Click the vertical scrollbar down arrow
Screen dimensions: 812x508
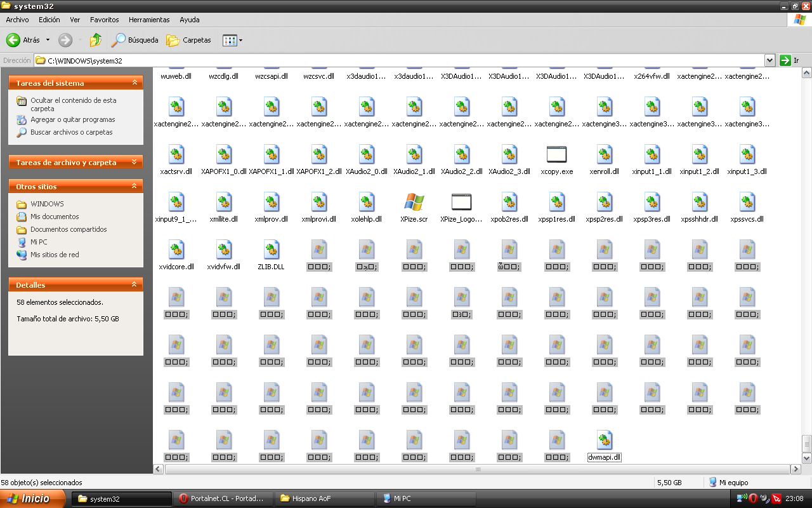[806, 458]
